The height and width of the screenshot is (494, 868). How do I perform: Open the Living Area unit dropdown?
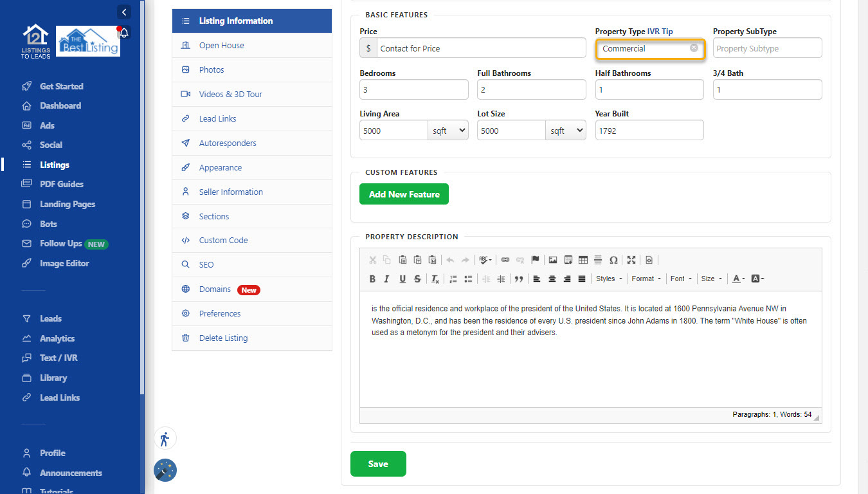(x=448, y=131)
